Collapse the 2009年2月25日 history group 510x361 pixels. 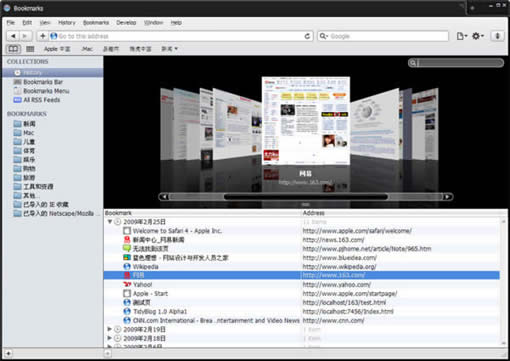(109, 221)
